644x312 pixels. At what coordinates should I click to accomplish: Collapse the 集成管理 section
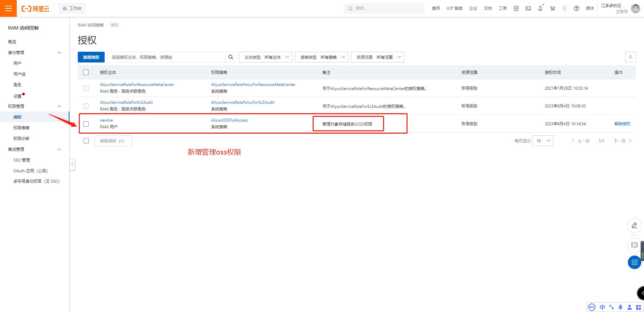59,149
